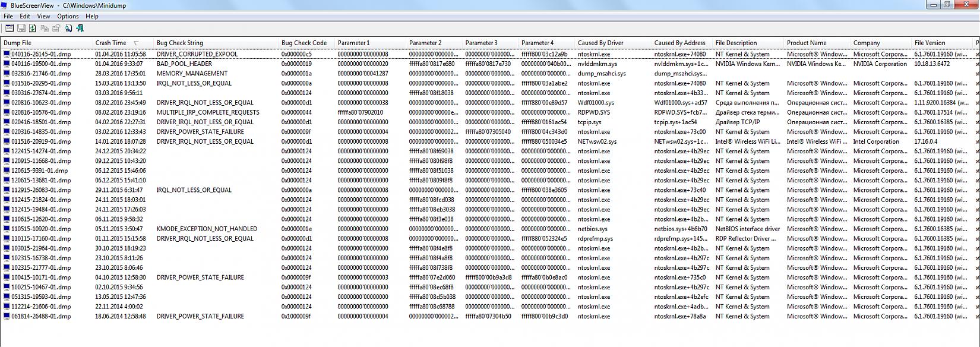980x347 pixels.
Task: Select KMODE_EXCEPTION_NOT_HANDLED cell
Action: [x=207, y=229]
